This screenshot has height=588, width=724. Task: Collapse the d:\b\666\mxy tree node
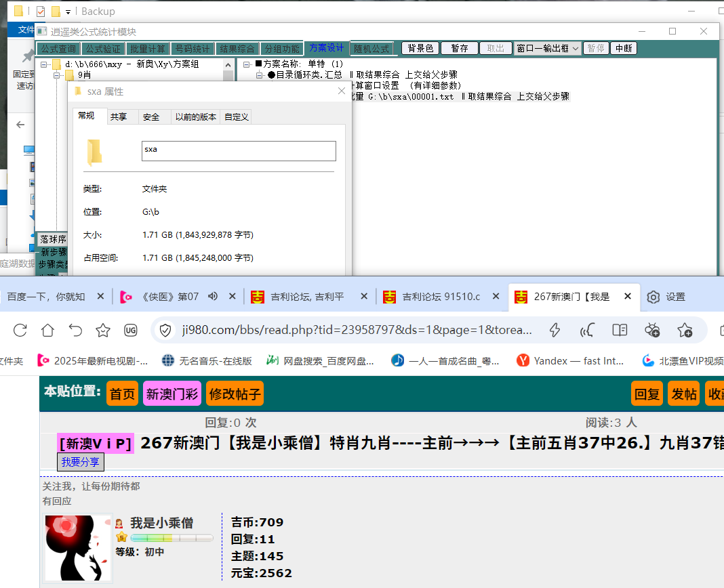44,64
